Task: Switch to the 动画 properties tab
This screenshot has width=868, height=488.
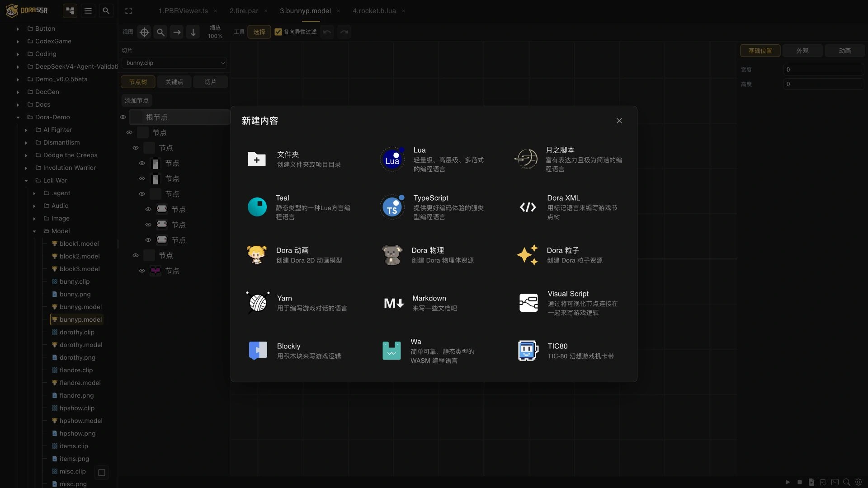Action: (844, 51)
